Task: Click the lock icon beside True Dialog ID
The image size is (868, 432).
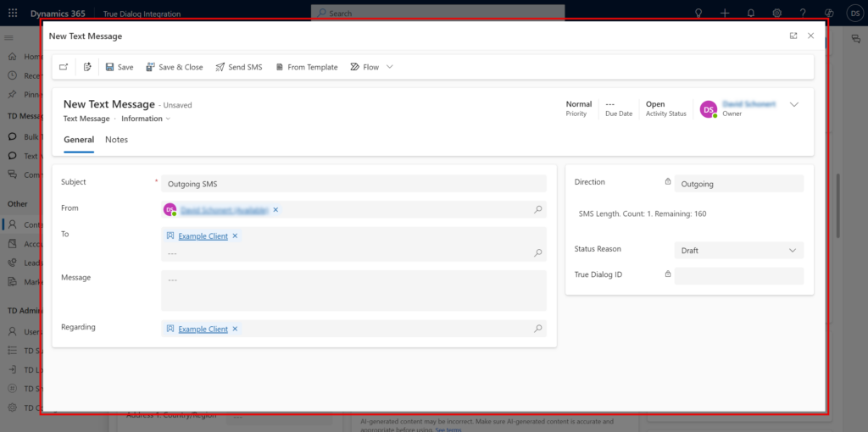Action: click(x=668, y=274)
